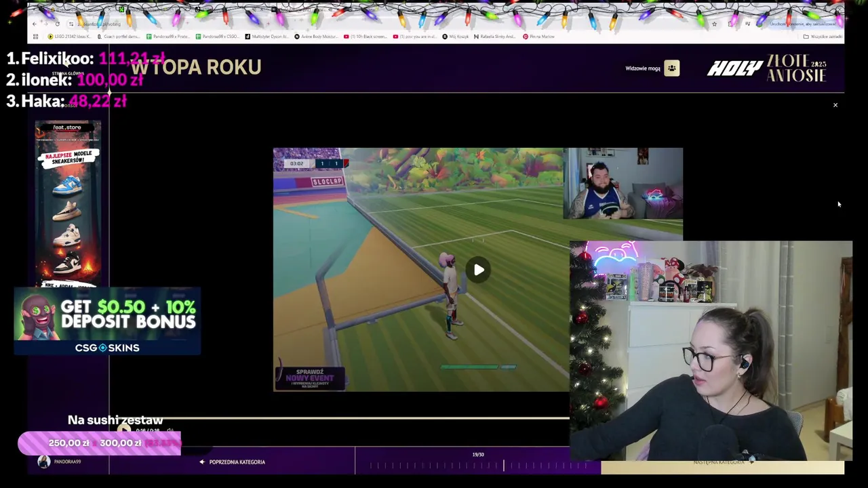Open the Multistyler Dyson bookmark
Image resolution: width=868 pixels, height=488 pixels.
click(267, 37)
